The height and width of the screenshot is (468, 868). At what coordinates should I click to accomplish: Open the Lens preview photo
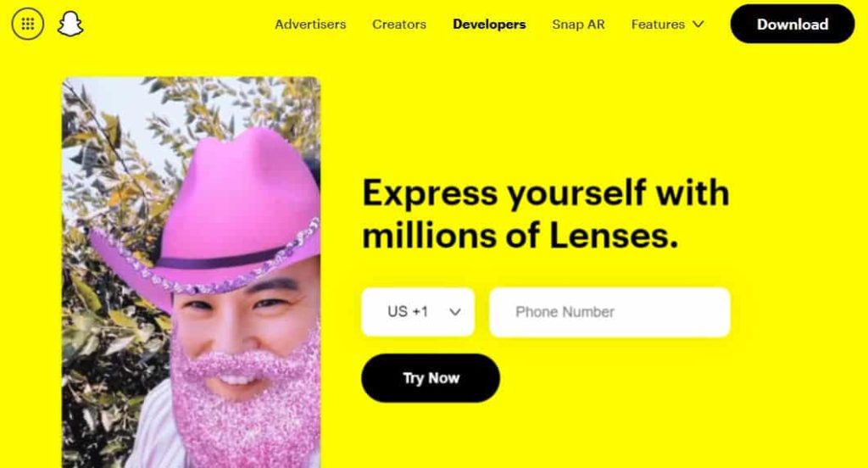(x=192, y=272)
